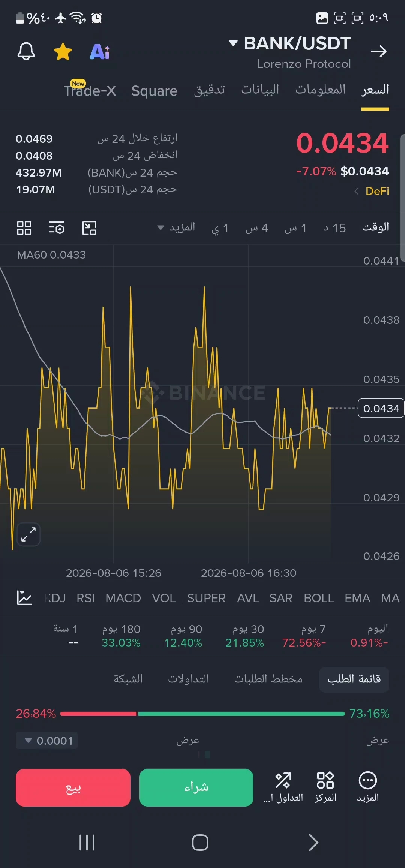
Task: Toggle the RSI indicator
Action: point(85,598)
